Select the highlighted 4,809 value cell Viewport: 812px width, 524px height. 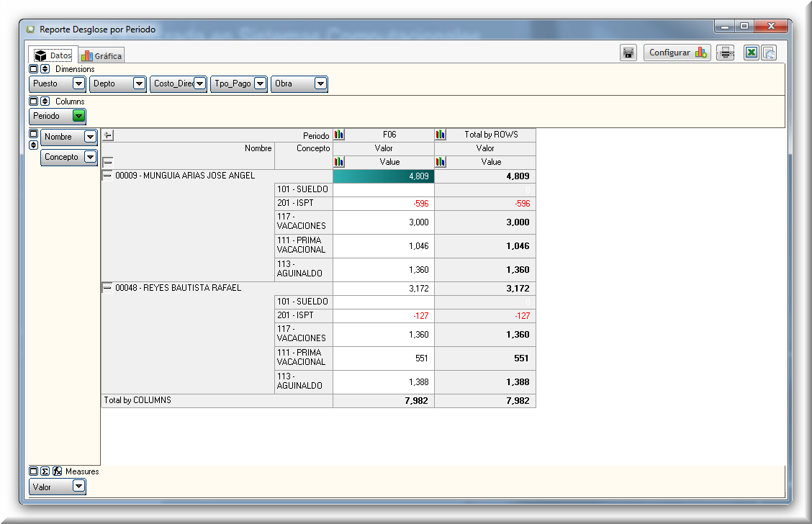pyautogui.click(x=383, y=176)
